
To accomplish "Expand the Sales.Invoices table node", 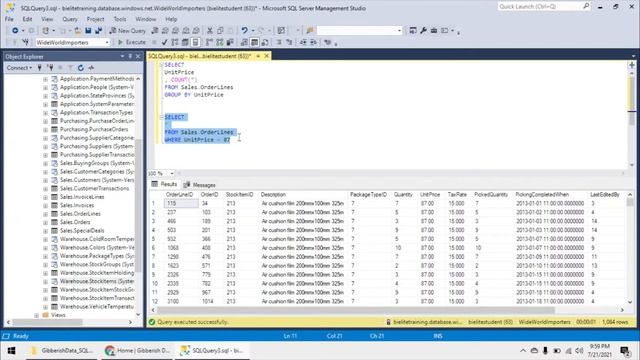I will [x=45, y=205].
